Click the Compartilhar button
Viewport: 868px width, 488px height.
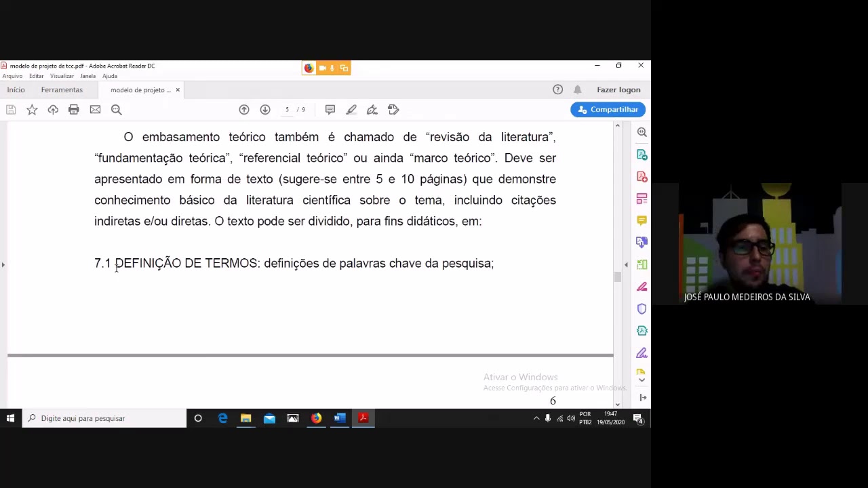(608, 110)
